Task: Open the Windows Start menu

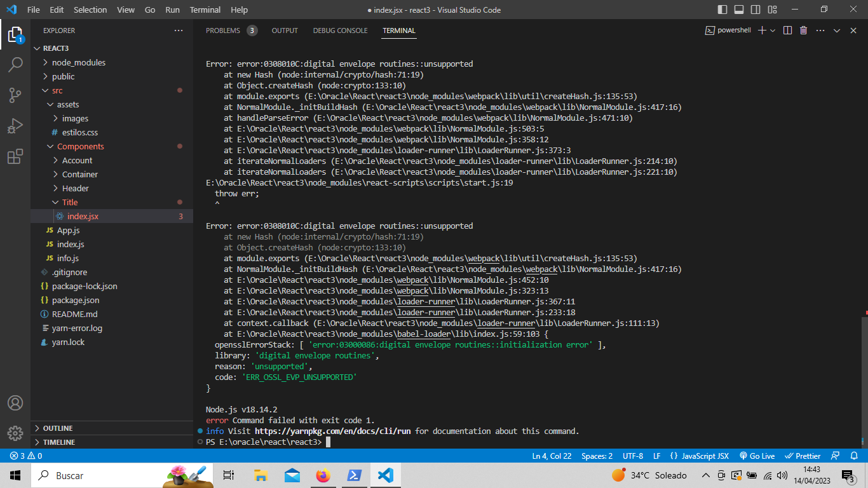Action: (15, 475)
